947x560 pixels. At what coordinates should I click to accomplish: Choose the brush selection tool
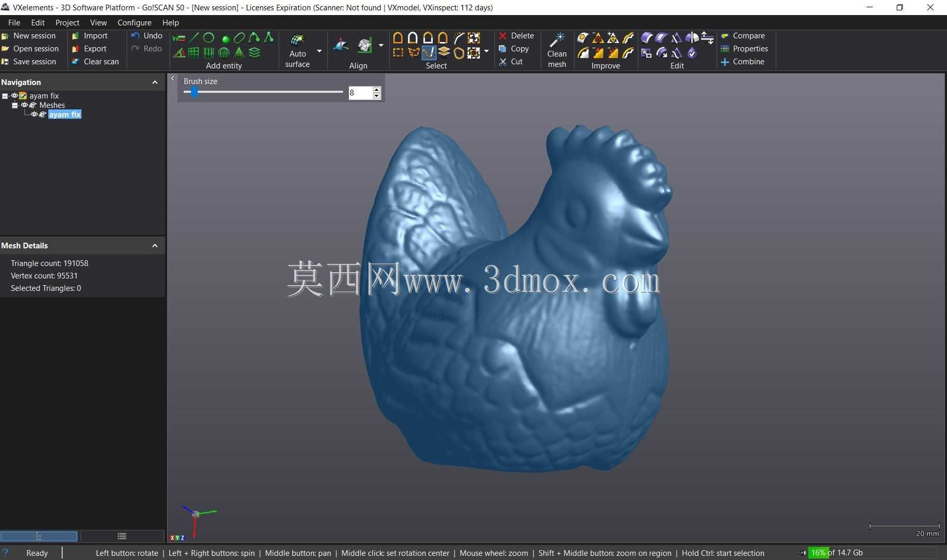429,53
